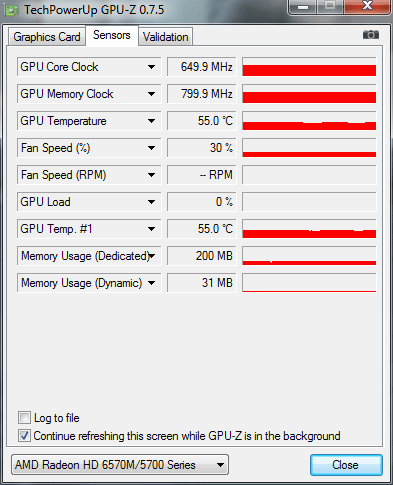Open the Fan Speed (%) dropdown
Screen dimensions: 393x485
tap(151, 148)
